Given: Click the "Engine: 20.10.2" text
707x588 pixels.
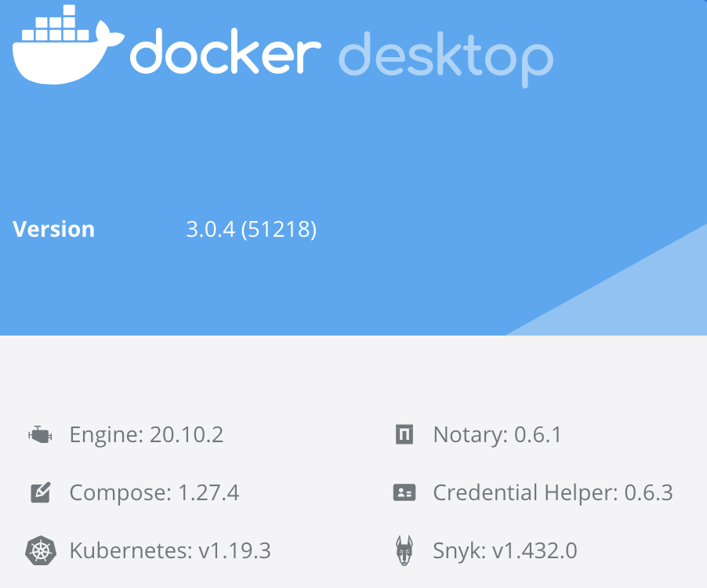Looking at the screenshot, I should [147, 435].
